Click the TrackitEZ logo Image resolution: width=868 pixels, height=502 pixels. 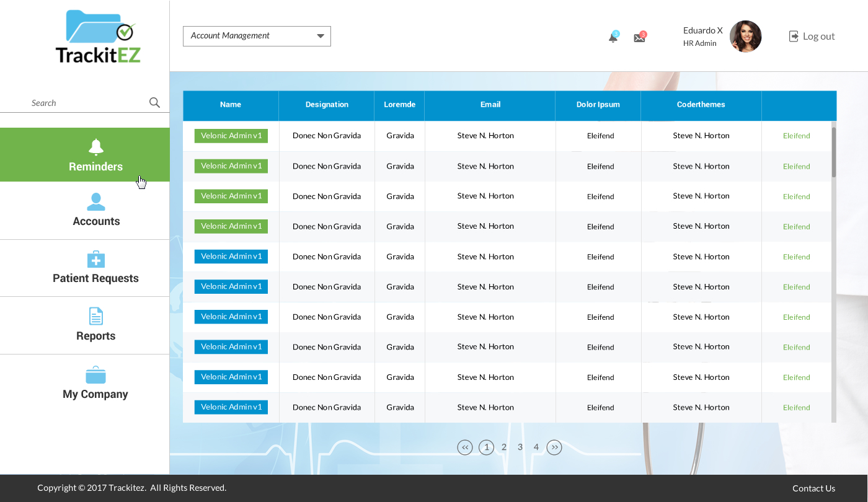click(99, 37)
